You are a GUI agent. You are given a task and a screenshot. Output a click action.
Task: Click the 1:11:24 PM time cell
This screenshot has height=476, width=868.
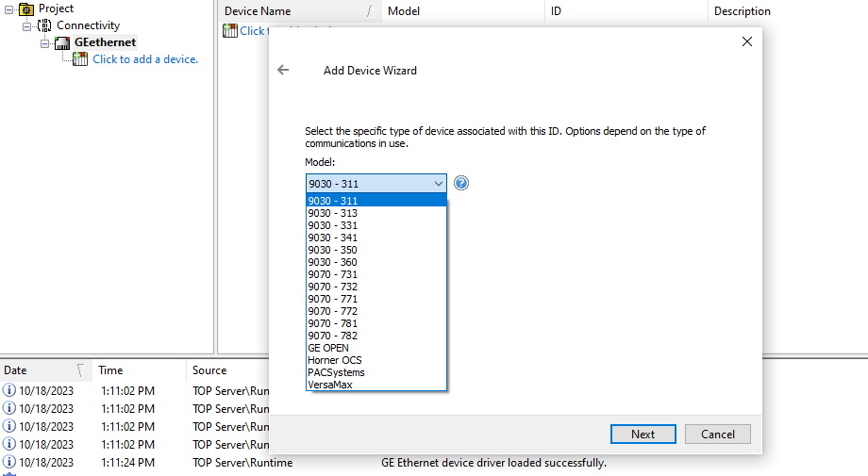[128, 462]
